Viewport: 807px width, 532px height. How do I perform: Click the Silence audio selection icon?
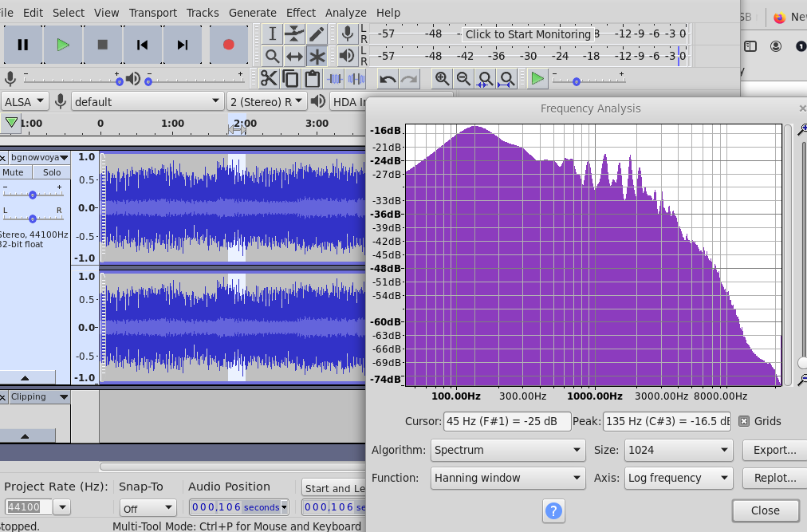(x=356, y=79)
